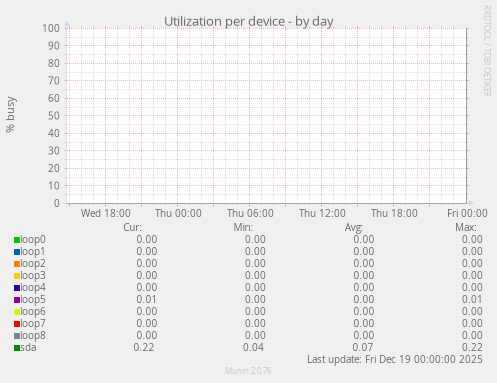The width and height of the screenshot is (497, 383).
Task: Select the loop6 legend label
Action: (x=33, y=312)
